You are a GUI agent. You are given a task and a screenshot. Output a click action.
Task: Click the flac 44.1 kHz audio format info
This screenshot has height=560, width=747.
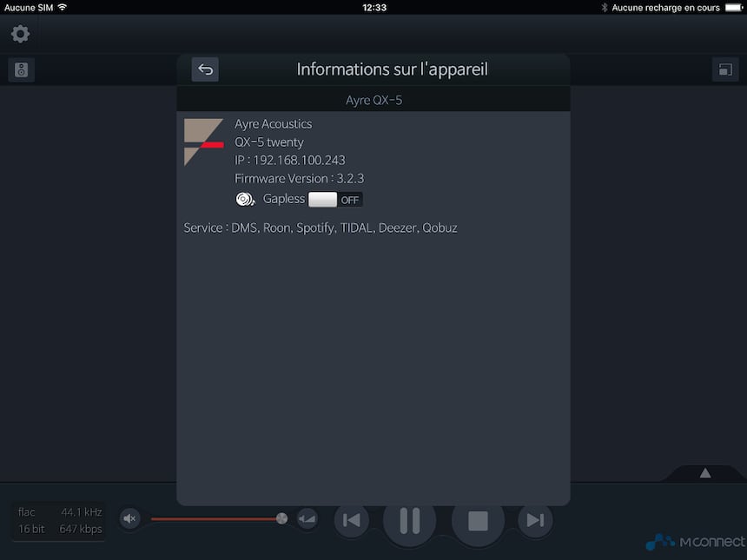[60, 520]
